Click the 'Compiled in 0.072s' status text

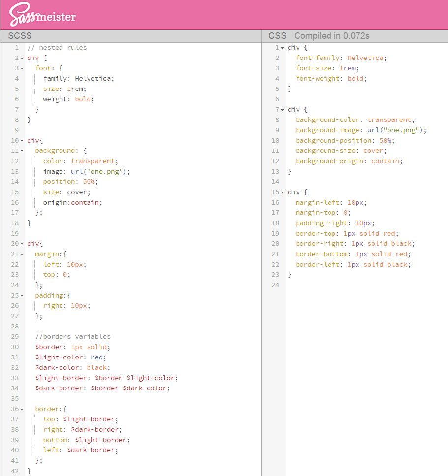click(332, 36)
